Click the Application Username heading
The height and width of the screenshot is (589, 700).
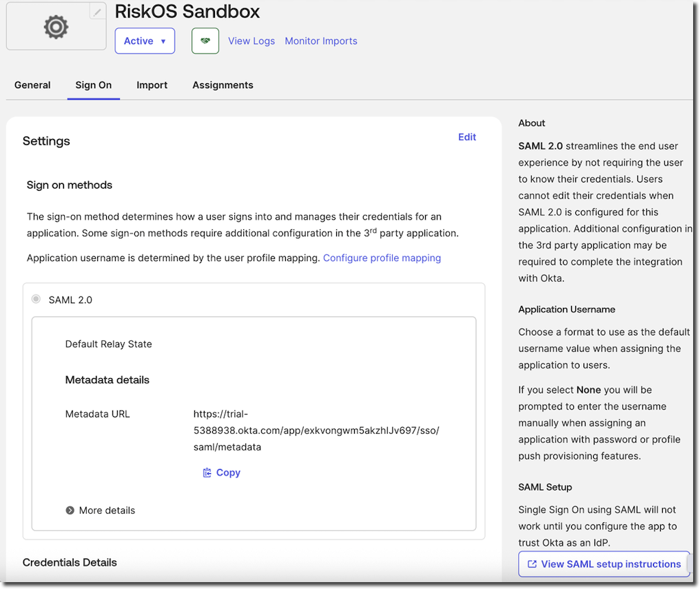[x=566, y=309]
